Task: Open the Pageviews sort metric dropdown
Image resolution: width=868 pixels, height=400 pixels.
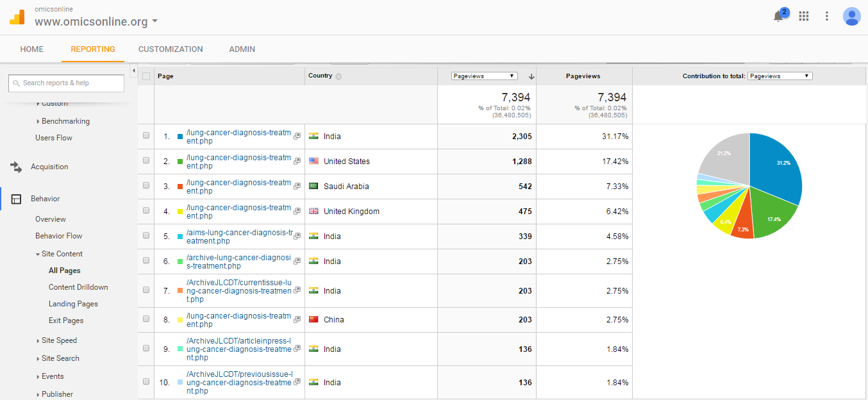Action: coord(484,76)
